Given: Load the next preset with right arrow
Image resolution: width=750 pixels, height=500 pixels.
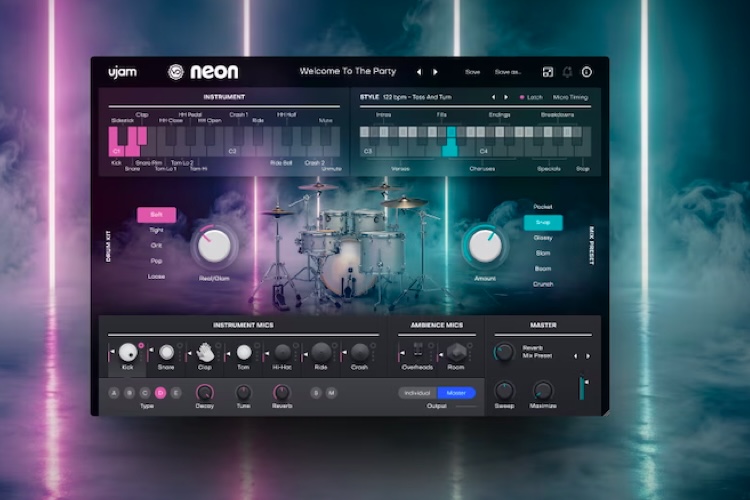Looking at the screenshot, I should [x=435, y=72].
